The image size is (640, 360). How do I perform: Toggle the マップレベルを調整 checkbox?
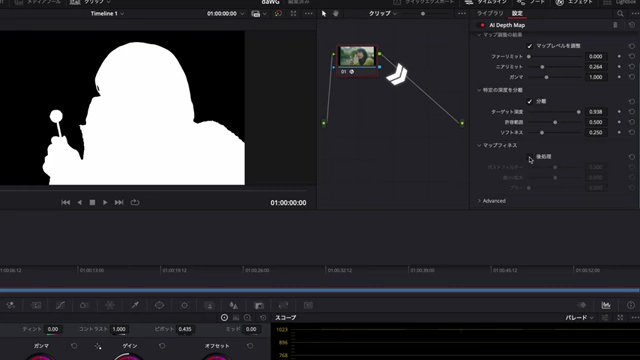tap(530, 46)
